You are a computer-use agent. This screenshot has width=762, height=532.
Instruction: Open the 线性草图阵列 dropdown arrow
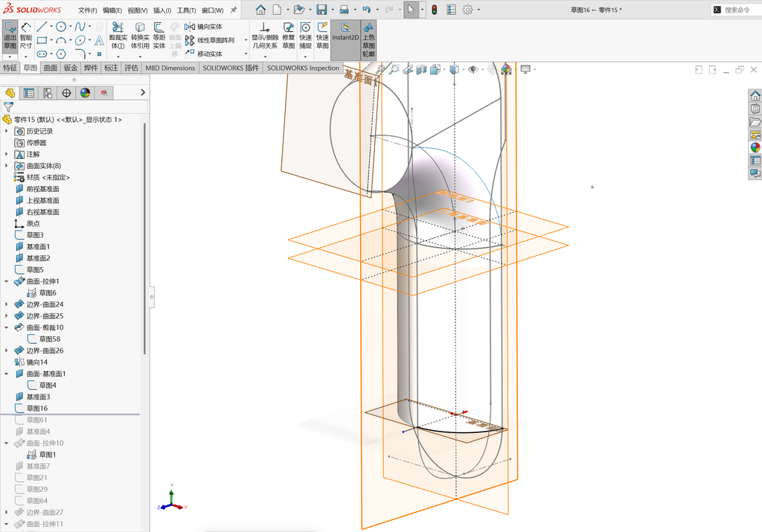(x=246, y=40)
